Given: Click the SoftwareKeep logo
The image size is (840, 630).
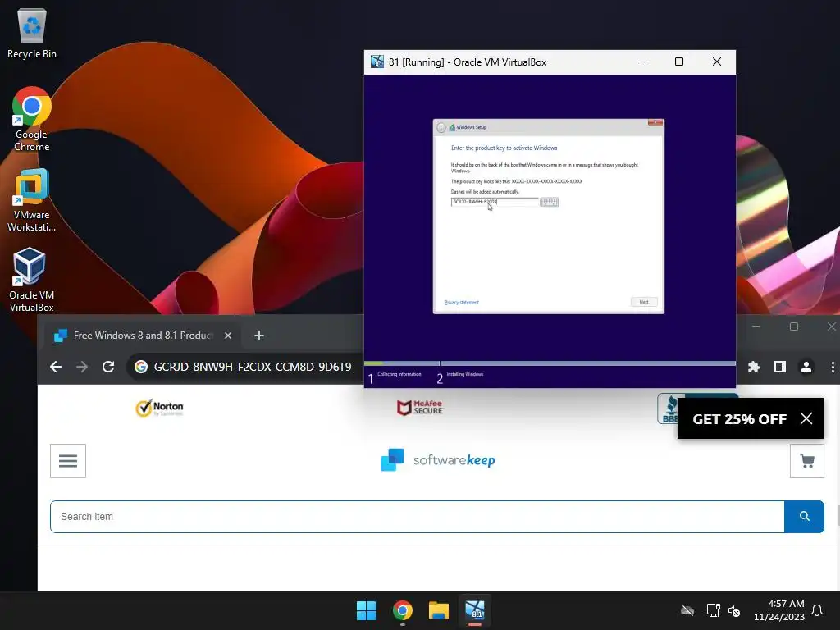Looking at the screenshot, I should click(438, 460).
